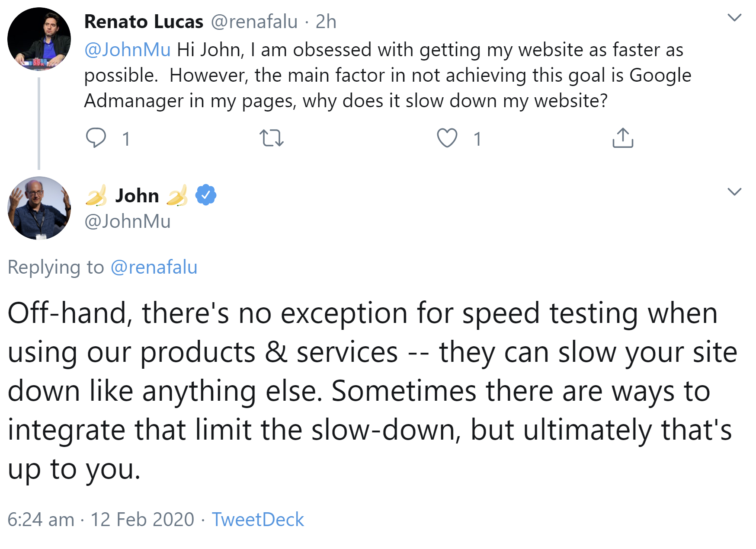Click the reply count beside the speech bubble
The width and height of the screenshot is (756, 549).
126,138
